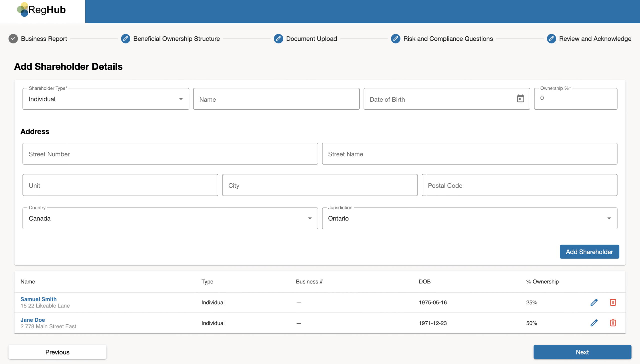This screenshot has width=640, height=364.
Task: Jump to Review and Acknowledge step
Action: click(x=595, y=39)
